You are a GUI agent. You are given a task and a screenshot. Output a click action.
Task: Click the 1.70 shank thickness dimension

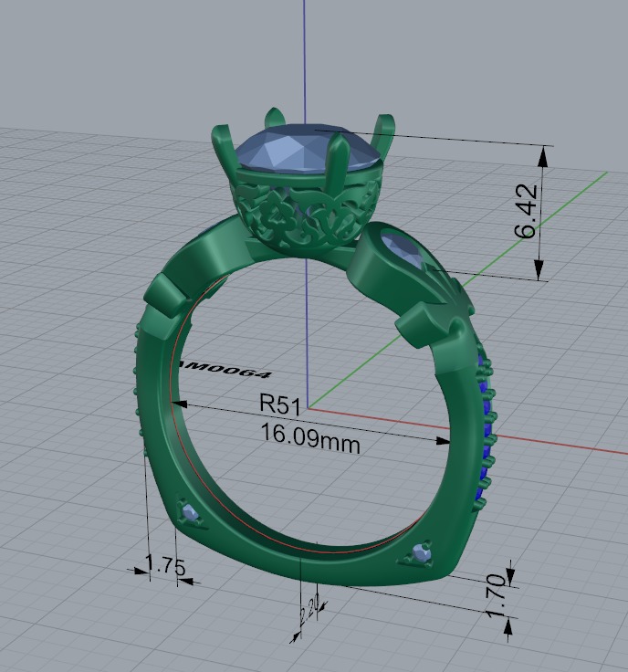(x=497, y=596)
